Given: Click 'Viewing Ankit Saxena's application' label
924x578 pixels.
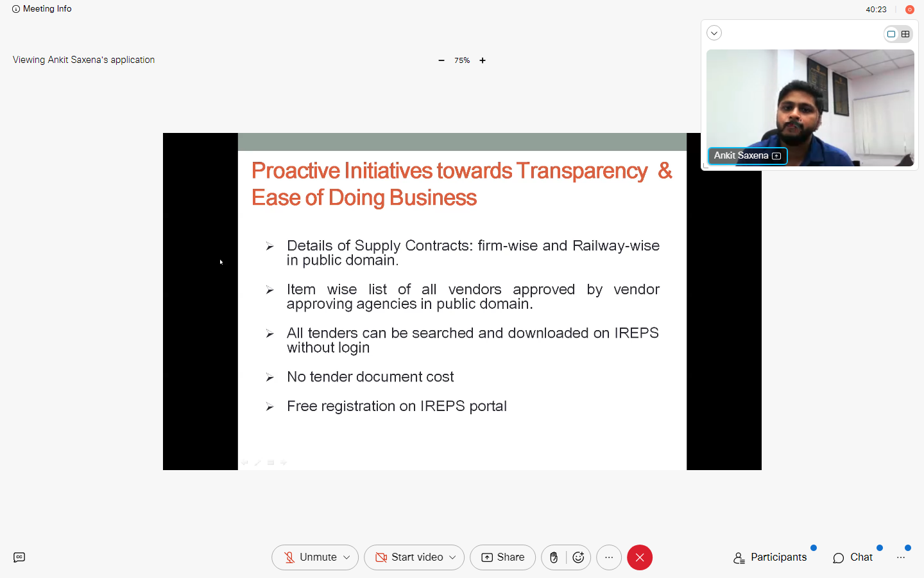Looking at the screenshot, I should [84, 60].
